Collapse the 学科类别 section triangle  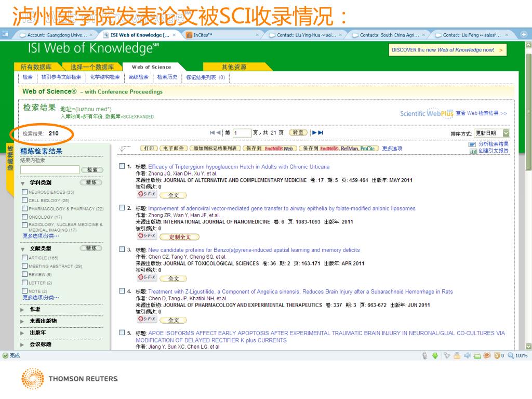click(23, 183)
